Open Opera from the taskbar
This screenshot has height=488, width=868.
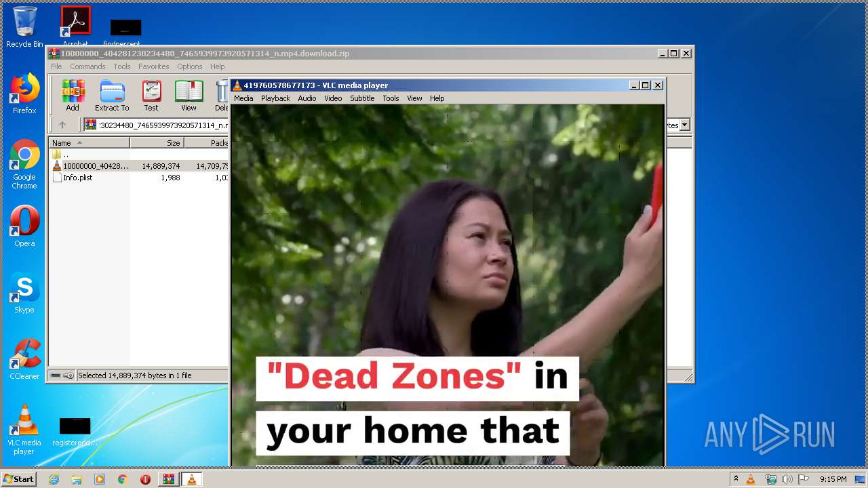click(145, 479)
